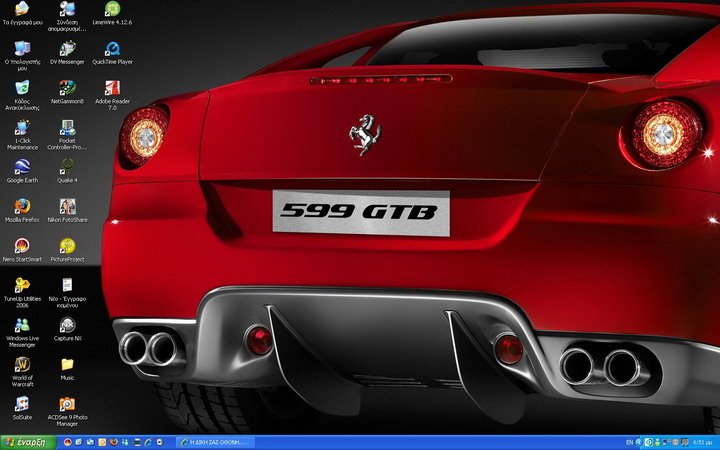Open the remote connection (Σύνδεση απομακρυσμ...) shortcut
Screen dimensions: 720x450
67,16
